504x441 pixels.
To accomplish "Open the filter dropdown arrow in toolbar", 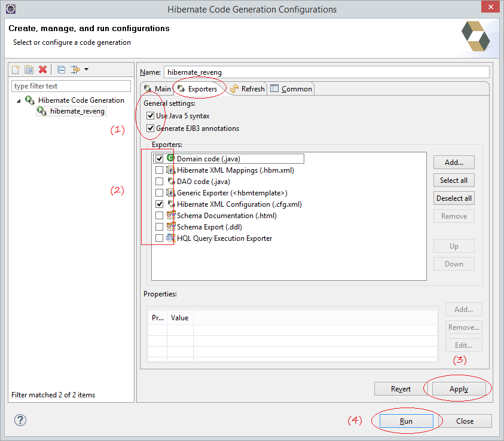I will pyautogui.click(x=86, y=69).
